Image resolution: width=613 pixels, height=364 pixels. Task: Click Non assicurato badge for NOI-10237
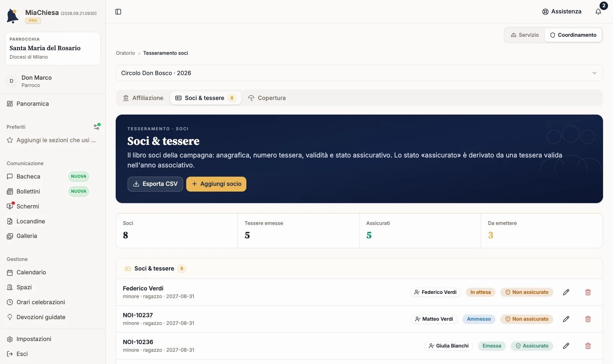pos(527,319)
